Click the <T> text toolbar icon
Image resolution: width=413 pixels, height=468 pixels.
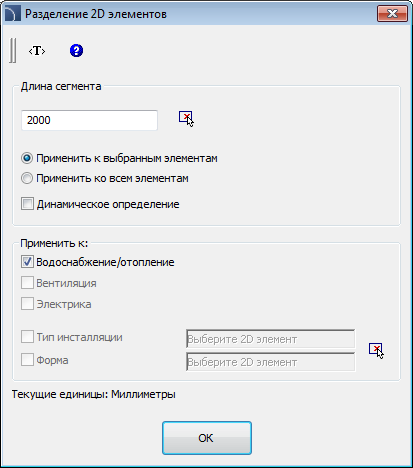point(37,51)
